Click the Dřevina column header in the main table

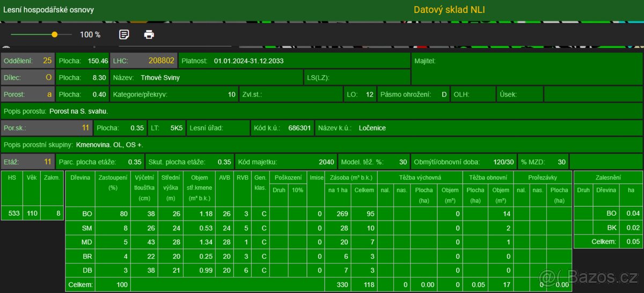[80, 177]
